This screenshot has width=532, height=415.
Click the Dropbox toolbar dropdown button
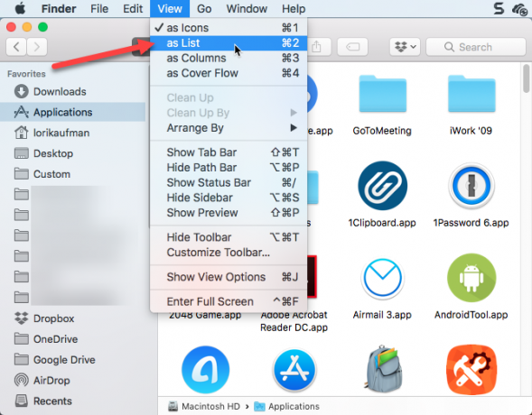(x=405, y=47)
